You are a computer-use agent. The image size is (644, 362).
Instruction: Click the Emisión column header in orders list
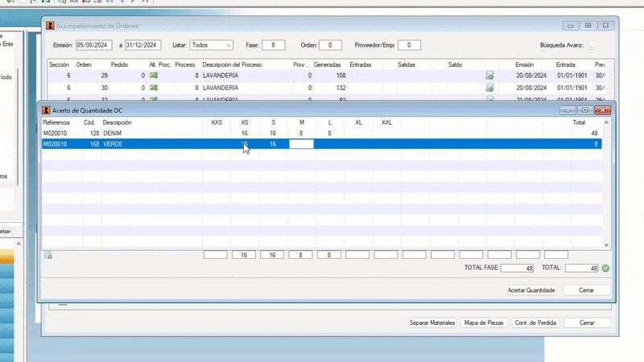(525, 65)
